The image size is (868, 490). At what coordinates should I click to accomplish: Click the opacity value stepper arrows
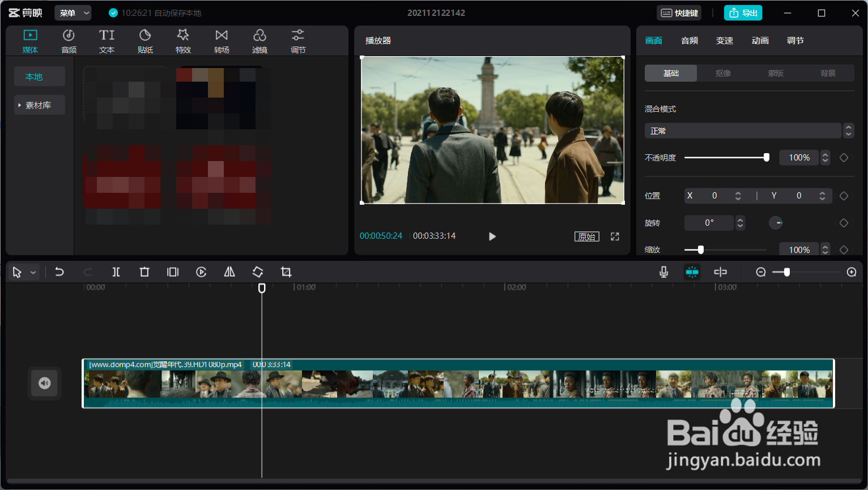(x=826, y=158)
